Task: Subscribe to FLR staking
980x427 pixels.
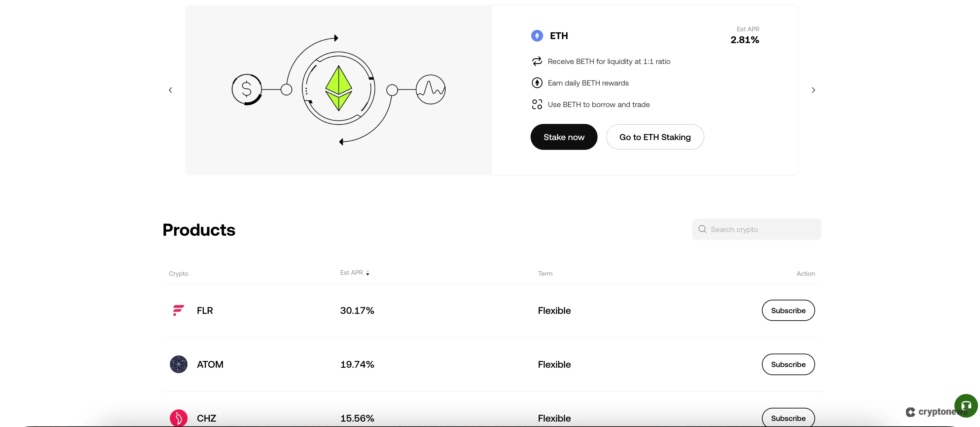Action: pyautogui.click(x=788, y=310)
